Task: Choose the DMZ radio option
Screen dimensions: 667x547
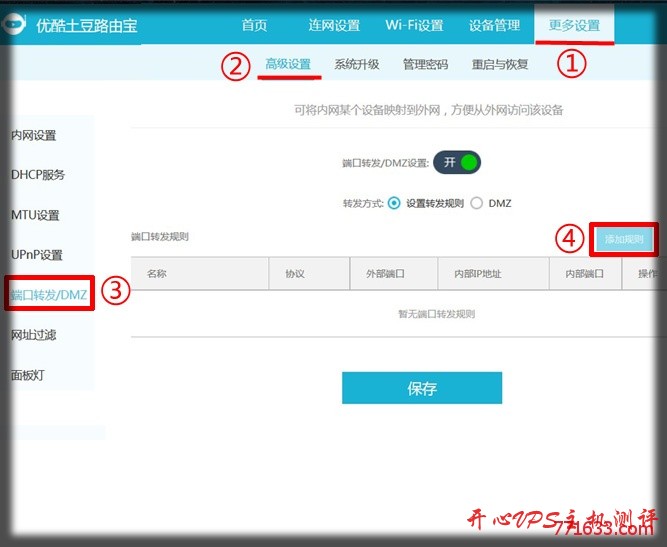Action: (x=476, y=203)
